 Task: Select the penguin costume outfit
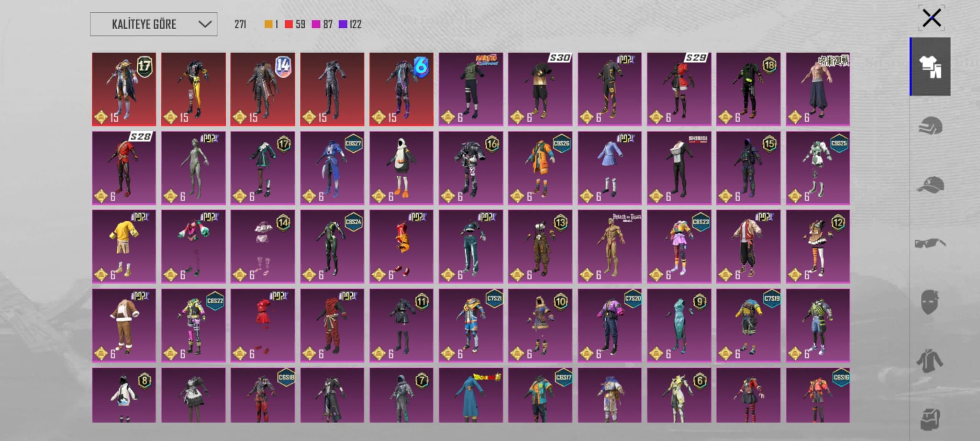tap(401, 168)
